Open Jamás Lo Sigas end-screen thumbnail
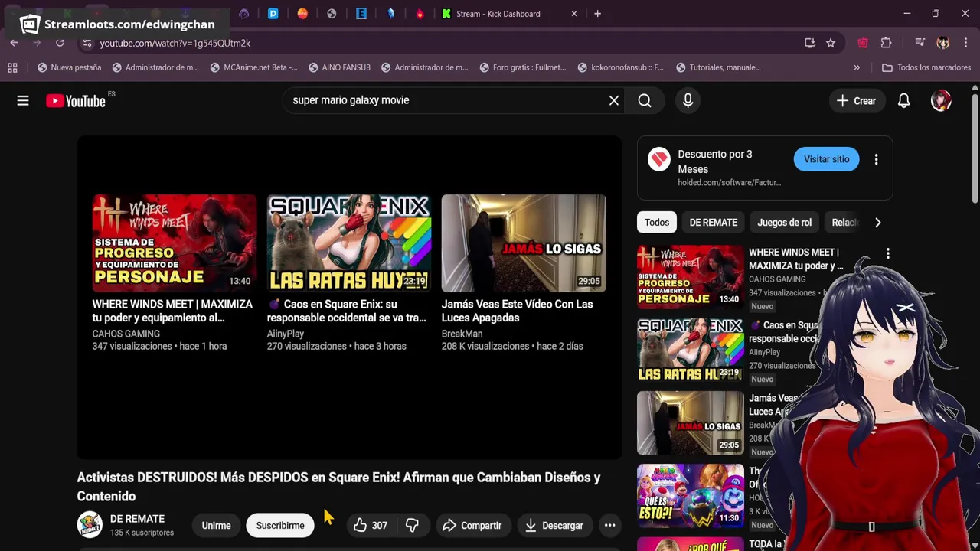The image size is (980, 551). (x=524, y=243)
